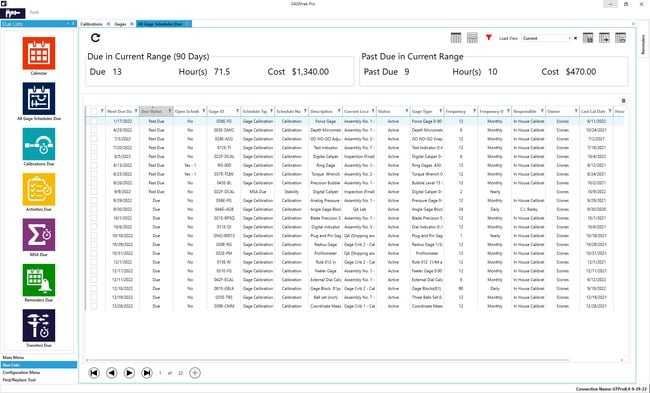Viewport: 650px width, 393px height.
Task: Open the Activities Due list
Action: 39,189
